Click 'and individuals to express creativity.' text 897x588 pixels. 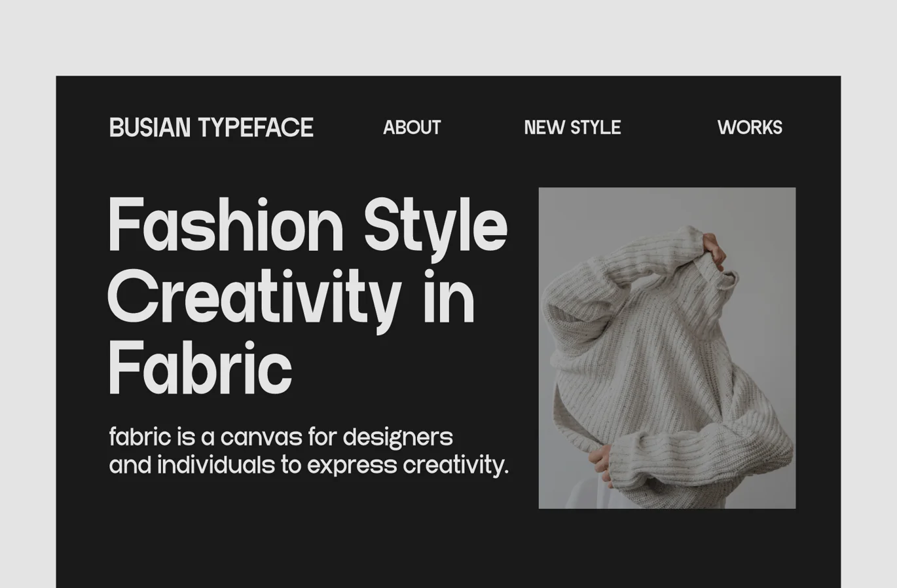(x=308, y=465)
